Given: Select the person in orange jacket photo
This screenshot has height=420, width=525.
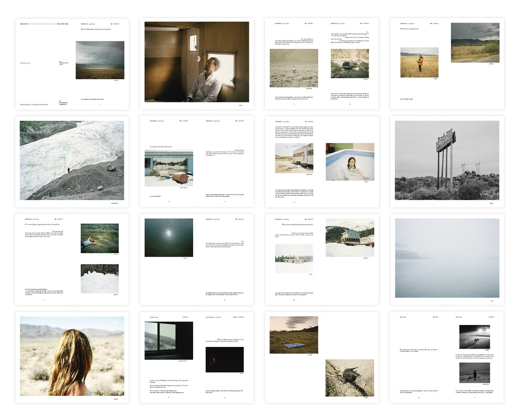Looking at the screenshot, I should tap(419, 62).
